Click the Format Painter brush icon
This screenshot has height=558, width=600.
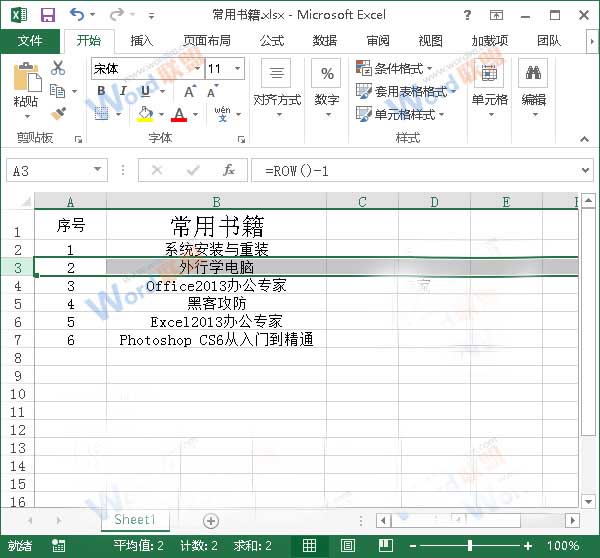58,113
